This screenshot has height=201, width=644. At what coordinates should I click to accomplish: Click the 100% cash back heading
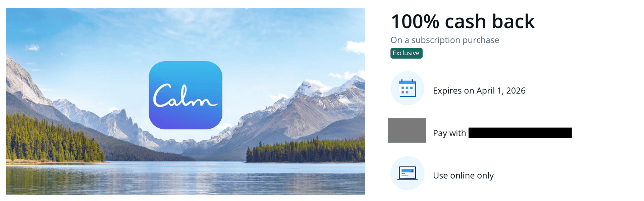coord(463,21)
